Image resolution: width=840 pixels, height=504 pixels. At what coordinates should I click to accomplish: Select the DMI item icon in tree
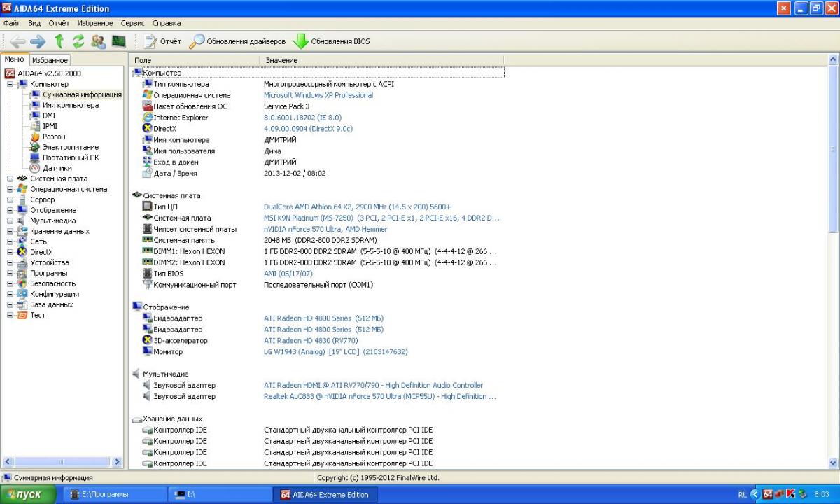coord(35,115)
